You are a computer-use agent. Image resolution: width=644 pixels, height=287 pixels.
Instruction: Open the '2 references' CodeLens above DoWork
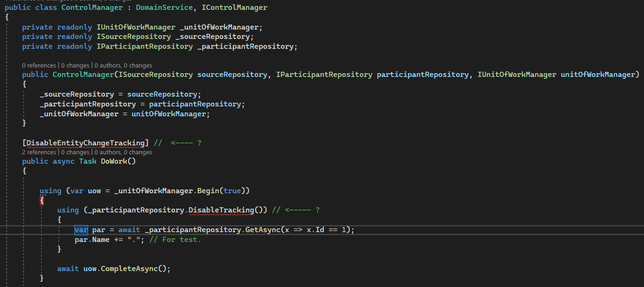pos(39,152)
